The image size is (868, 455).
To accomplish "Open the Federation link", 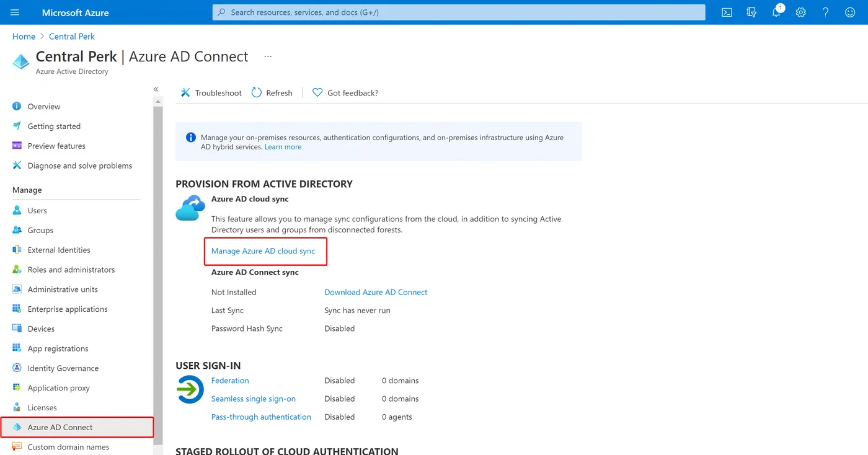I will coord(230,381).
